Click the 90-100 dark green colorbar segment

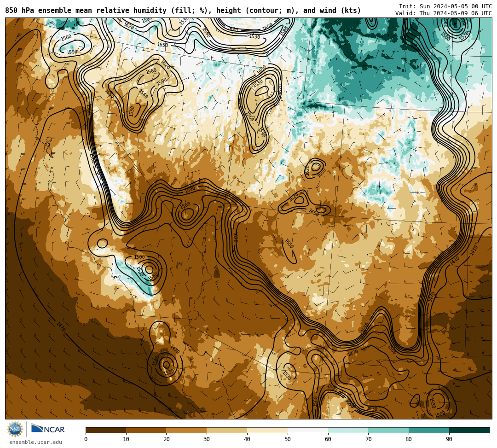coord(469,430)
